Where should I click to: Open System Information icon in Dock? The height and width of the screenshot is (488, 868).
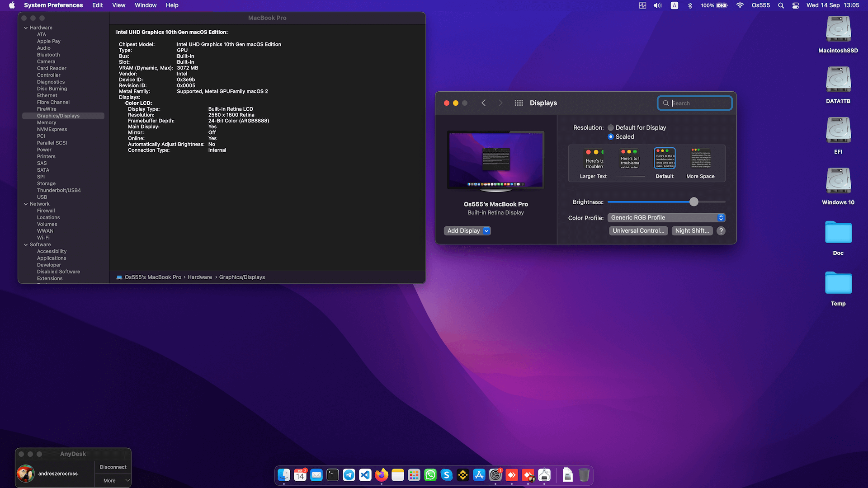coord(544,475)
